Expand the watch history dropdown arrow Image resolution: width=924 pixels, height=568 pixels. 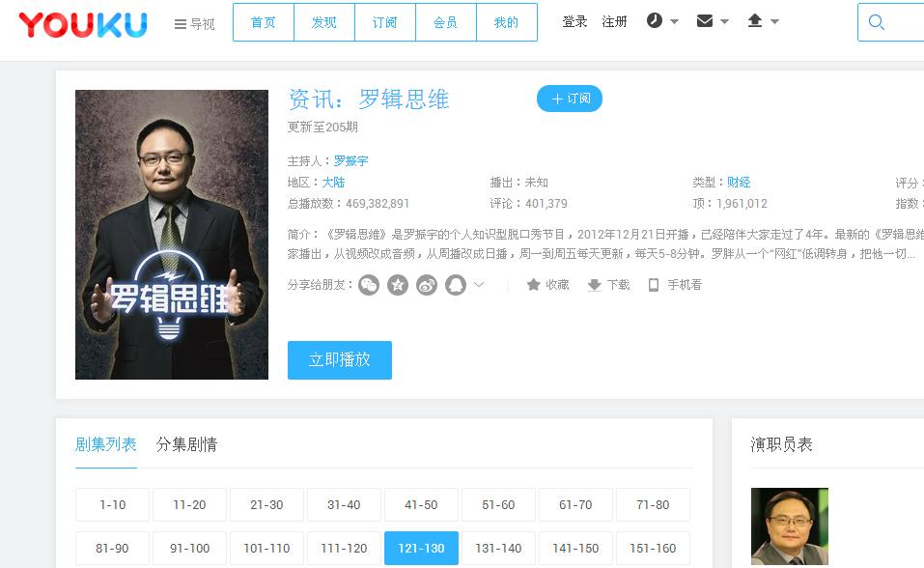pos(675,22)
